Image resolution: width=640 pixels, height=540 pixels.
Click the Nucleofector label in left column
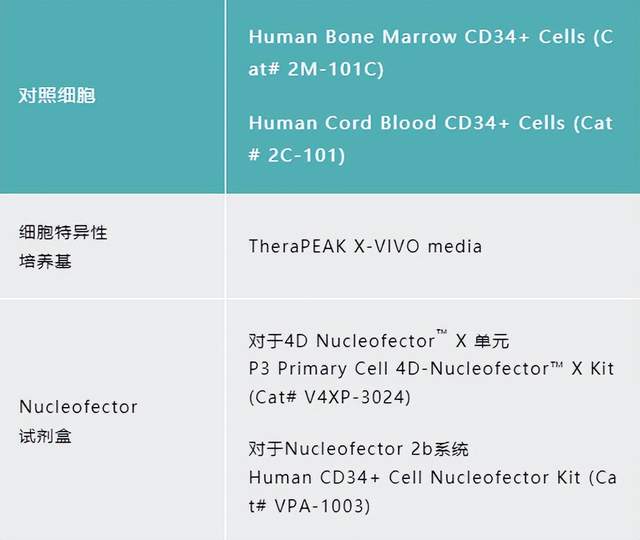pyautogui.click(x=78, y=408)
